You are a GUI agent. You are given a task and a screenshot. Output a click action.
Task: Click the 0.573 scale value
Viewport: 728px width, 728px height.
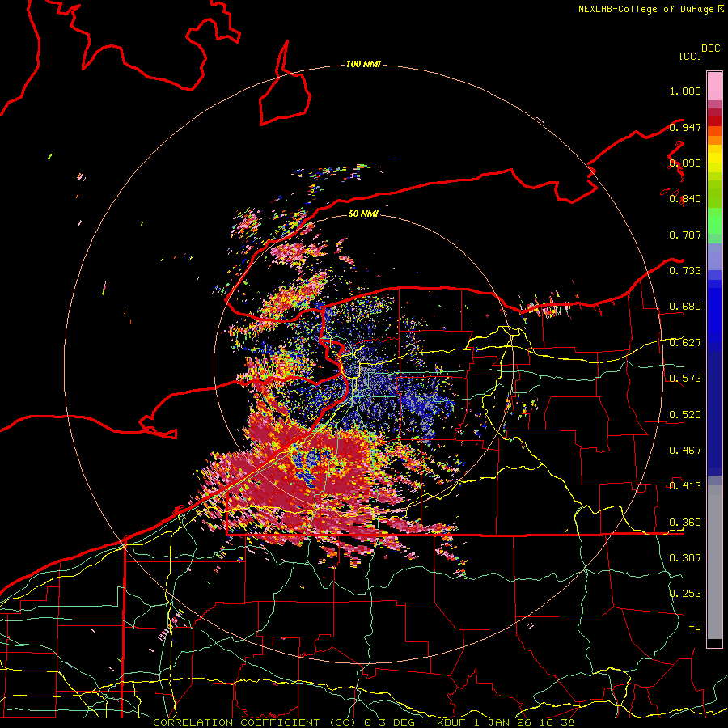click(x=685, y=379)
